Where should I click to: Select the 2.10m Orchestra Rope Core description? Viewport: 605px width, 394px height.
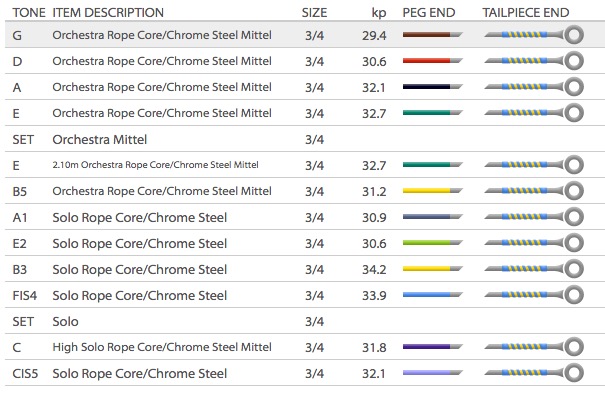pos(155,165)
